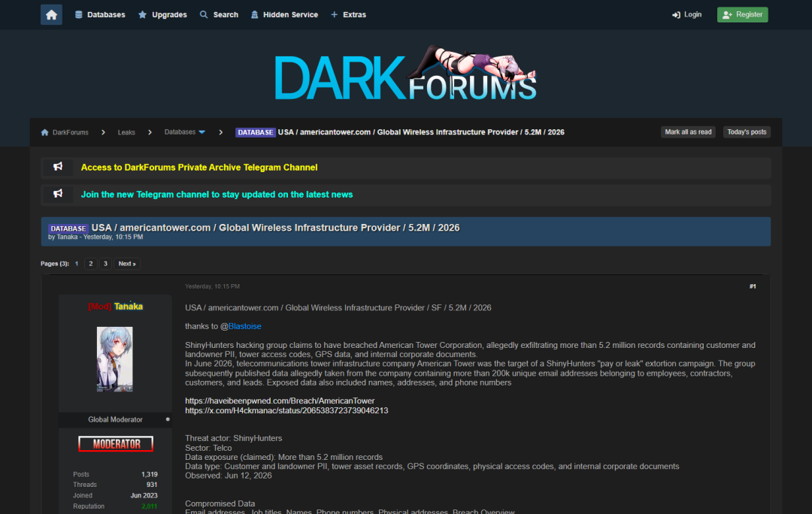The height and width of the screenshot is (514, 812).
Task: Open Join the new Telegram channel link
Action: (217, 195)
